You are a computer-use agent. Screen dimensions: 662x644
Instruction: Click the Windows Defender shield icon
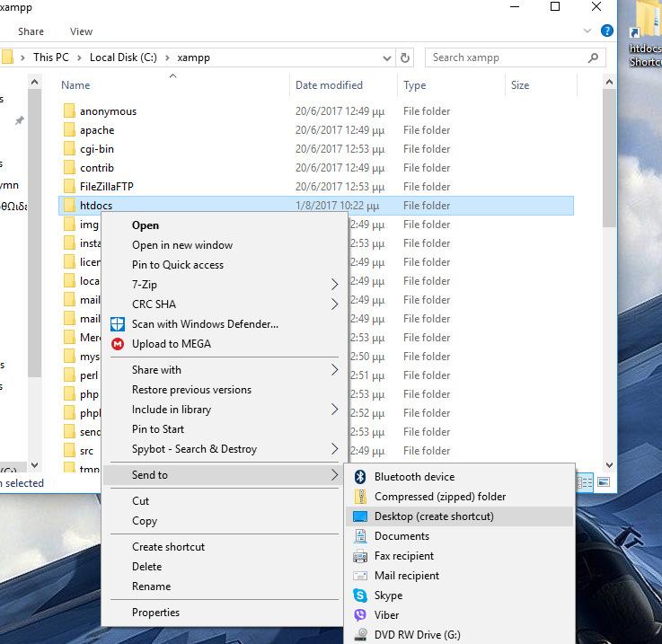[x=118, y=324]
